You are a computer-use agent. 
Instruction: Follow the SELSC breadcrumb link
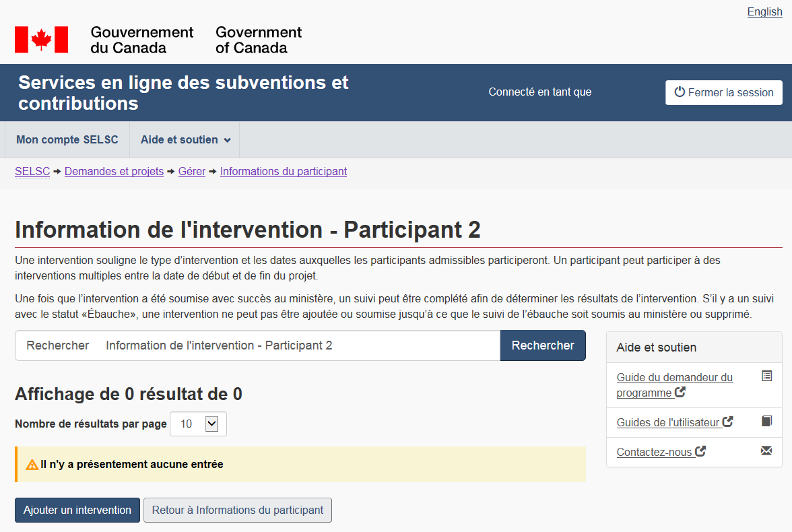[32, 172]
